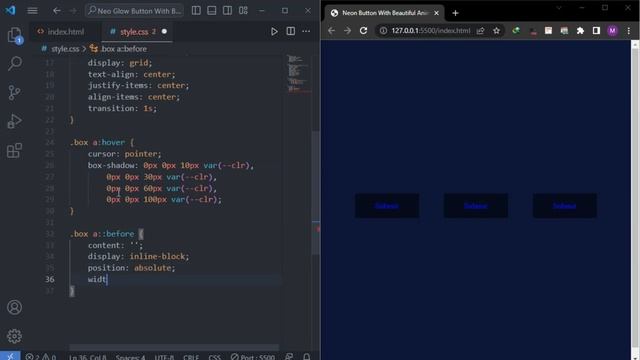Open the Manage gear menu
Screen dimensions: 640x360
(x=15, y=336)
